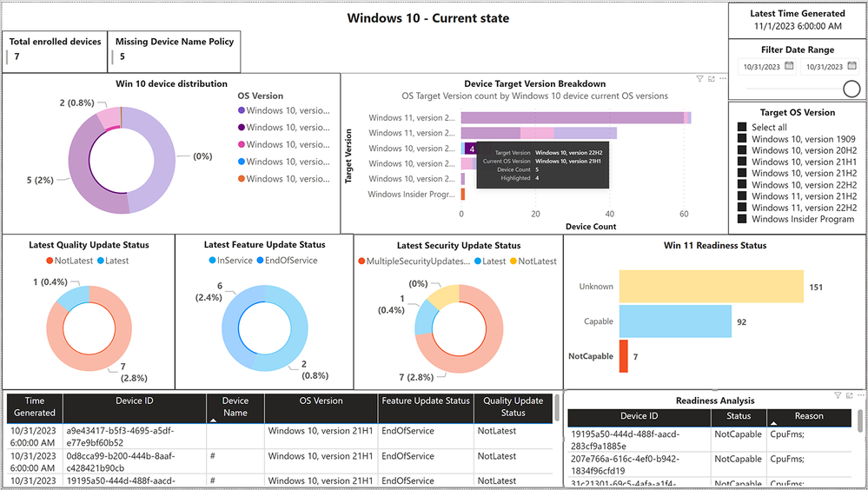Click device ID 0d8cca99-b200-444b cell
868x490 pixels.
pyautogui.click(x=135, y=461)
